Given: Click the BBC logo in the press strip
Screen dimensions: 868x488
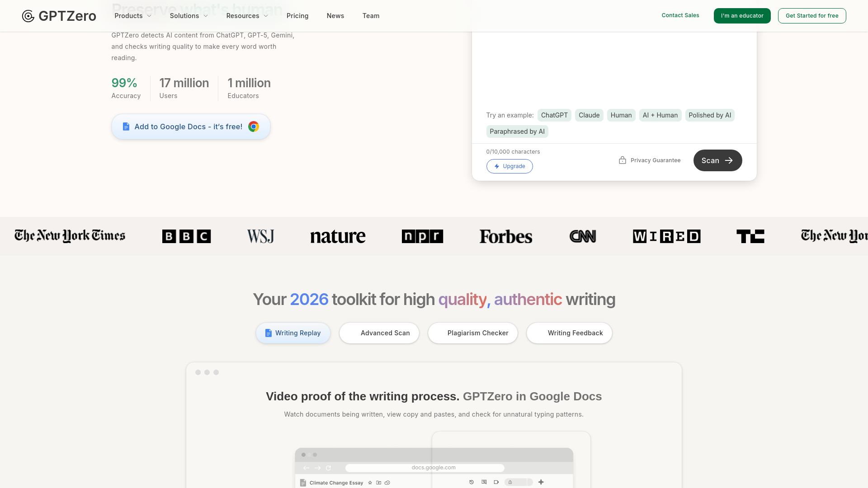Looking at the screenshot, I should 186,236.
